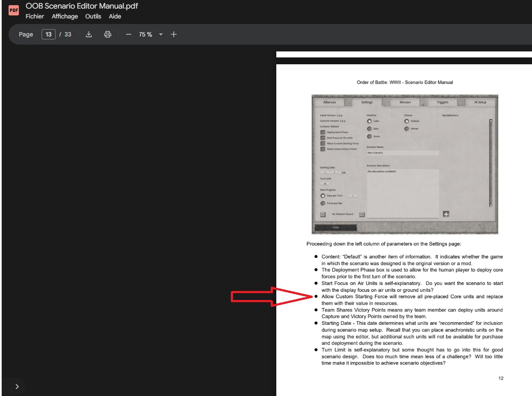Screen dimensions: 532x396
Task: Choose the Winter climate option
Action: pyautogui.click(x=407, y=129)
